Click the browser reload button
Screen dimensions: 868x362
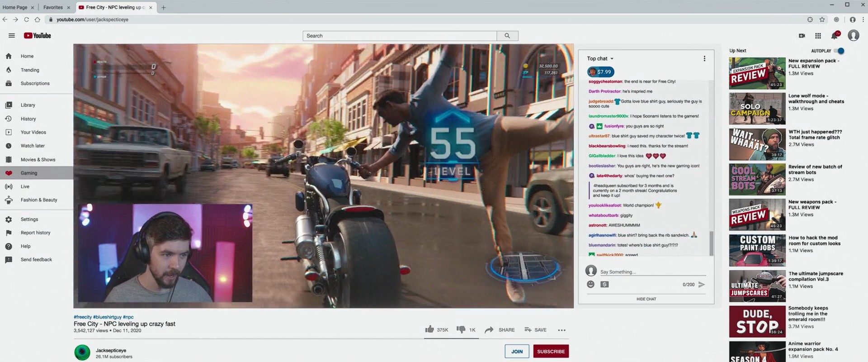pyautogui.click(x=26, y=19)
